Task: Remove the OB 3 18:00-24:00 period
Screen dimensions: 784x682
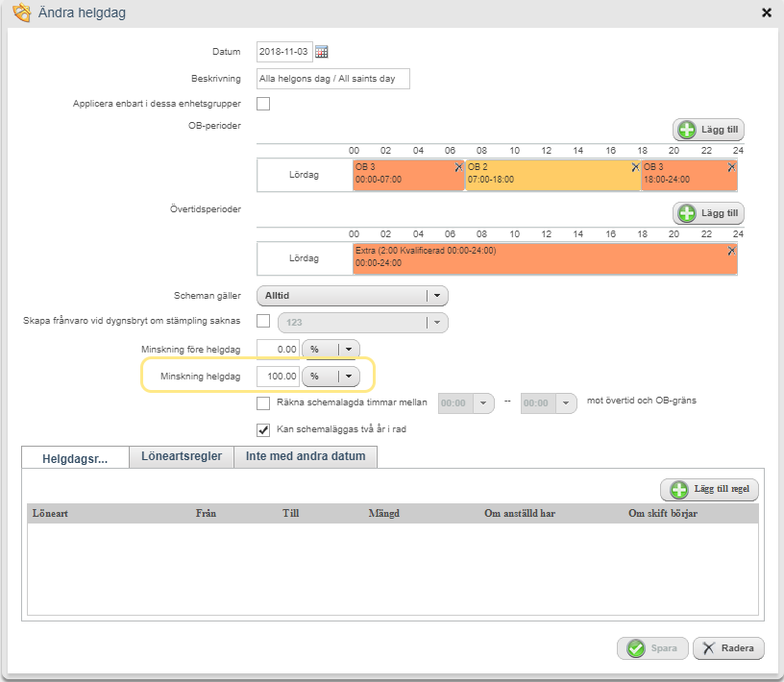Action: click(x=731, y=167)
